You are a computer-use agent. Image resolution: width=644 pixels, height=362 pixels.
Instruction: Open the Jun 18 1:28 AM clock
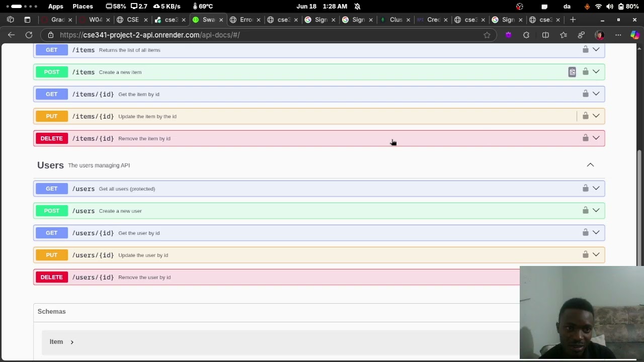322,7
